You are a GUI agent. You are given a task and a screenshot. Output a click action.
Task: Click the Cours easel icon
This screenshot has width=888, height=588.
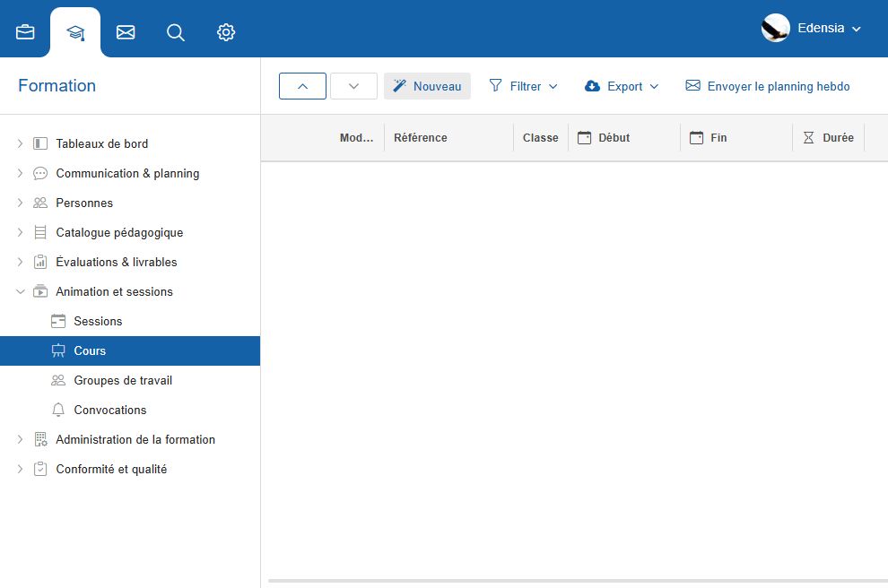[58, 350]
